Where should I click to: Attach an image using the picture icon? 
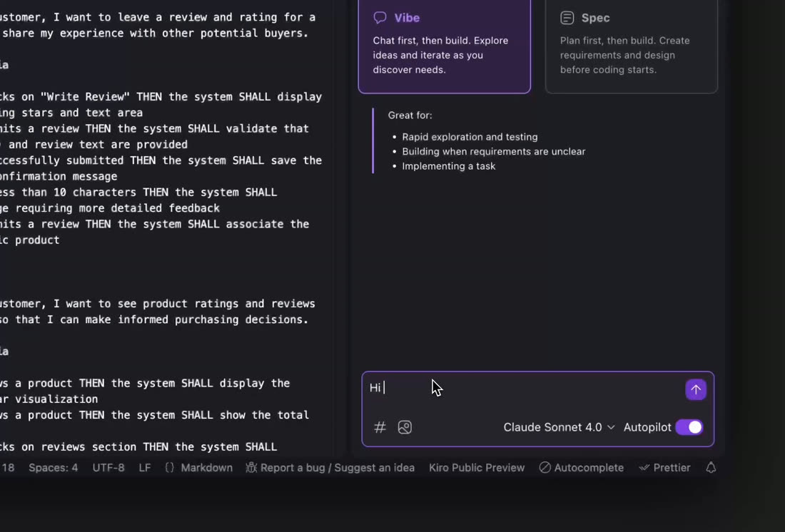point(405,427)
